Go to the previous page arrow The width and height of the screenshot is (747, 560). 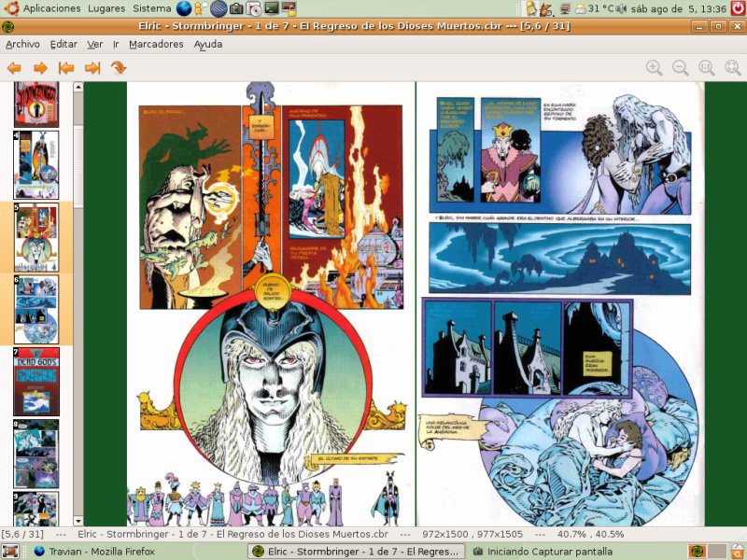click(x=14, y=68)
